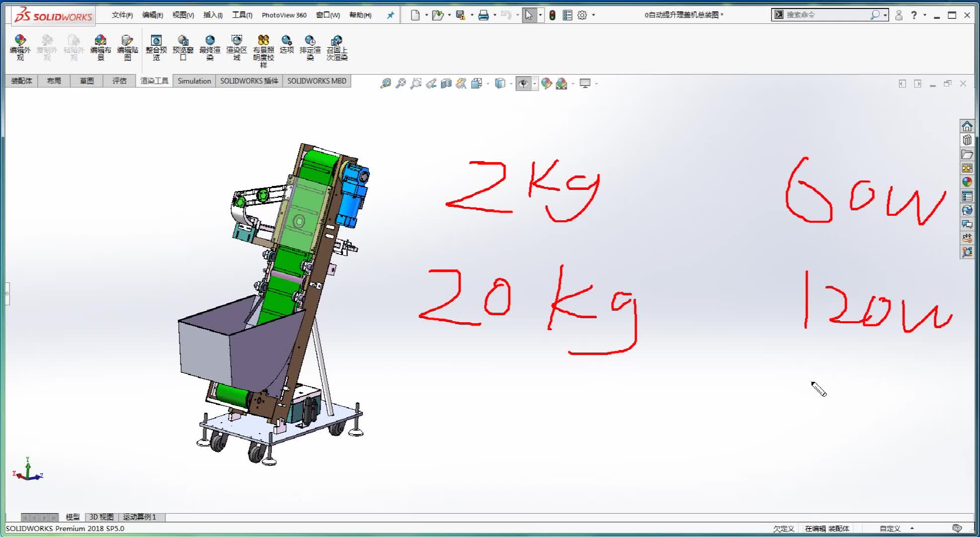Click the 搜索命令 search field
The height and width of the screenshot is (537, 980).
click(x=825, y=15)
